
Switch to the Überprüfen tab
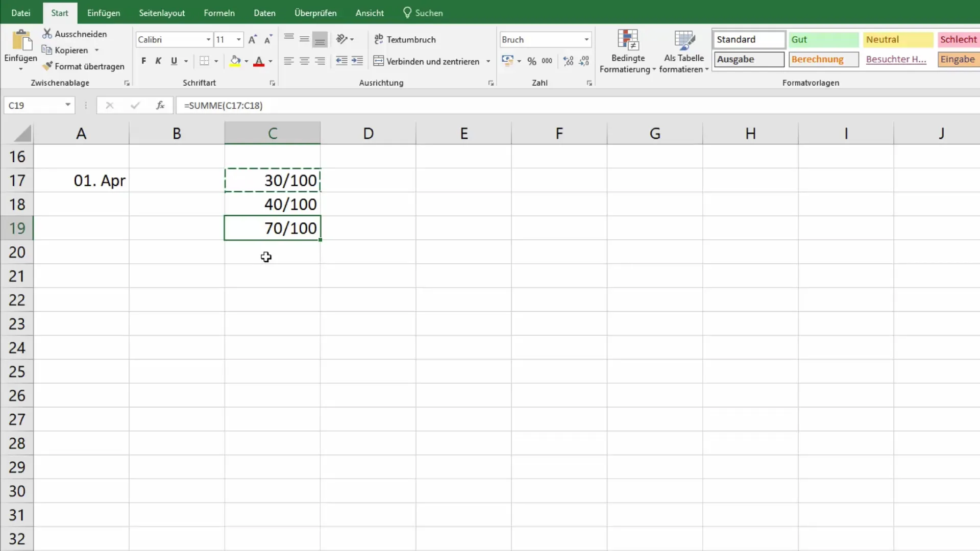[x=315, y=13]
